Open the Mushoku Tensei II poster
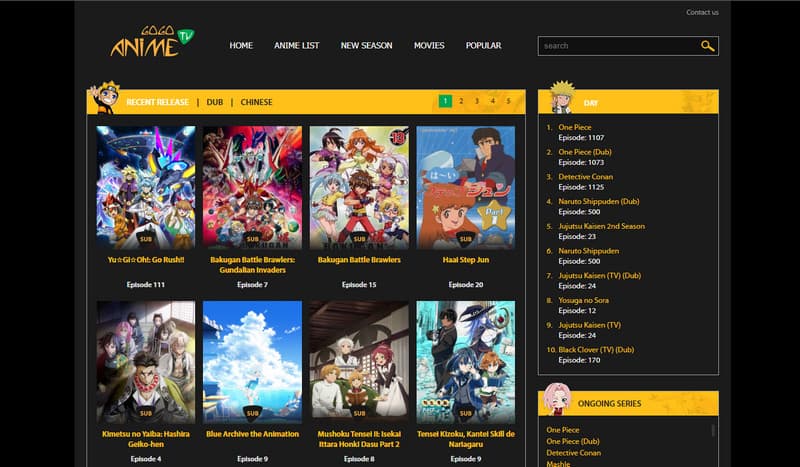Screen dimensions: 800x467 pyautogui.click(x=359, y=362)
